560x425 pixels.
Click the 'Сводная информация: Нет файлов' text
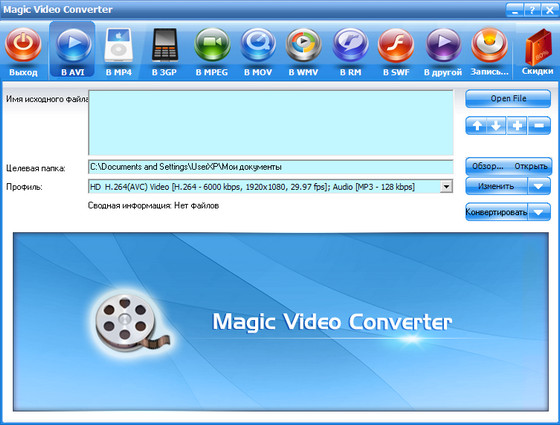153,206
